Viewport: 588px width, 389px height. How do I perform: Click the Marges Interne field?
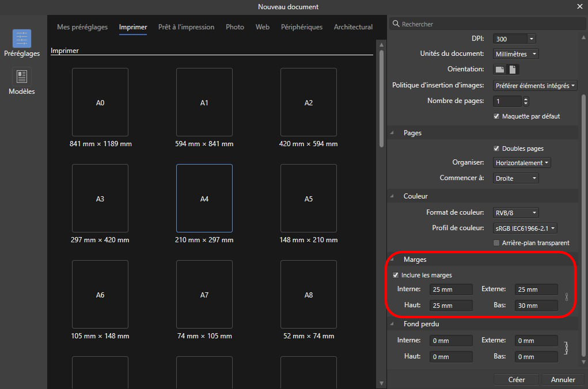[x=451, y=289]
